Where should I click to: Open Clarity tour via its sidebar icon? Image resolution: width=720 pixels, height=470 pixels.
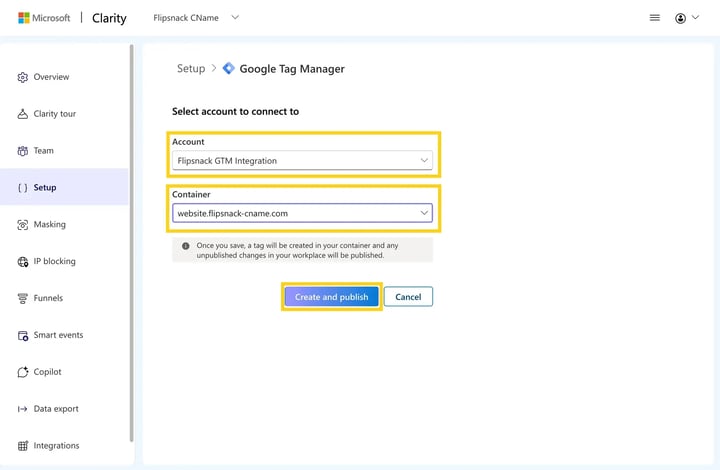coord(22,114)
